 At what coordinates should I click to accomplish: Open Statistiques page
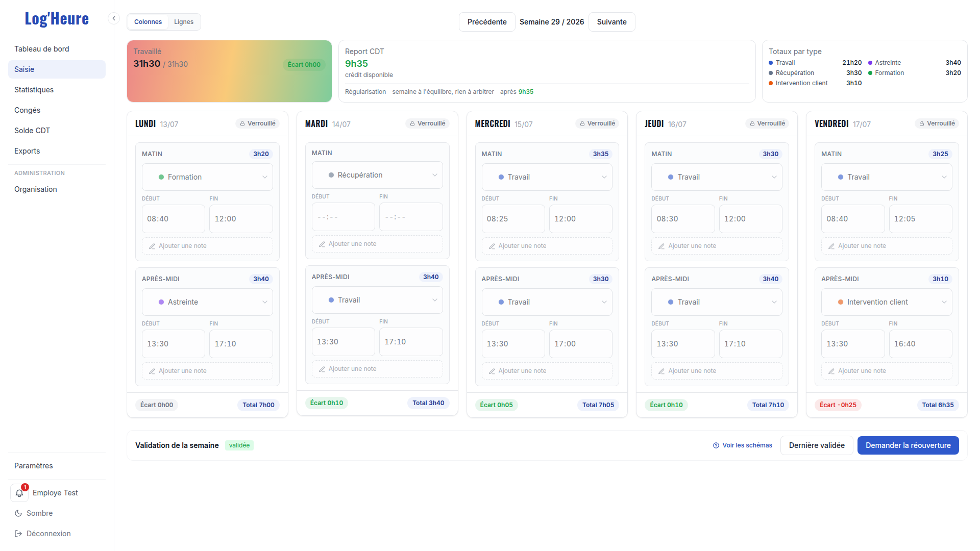tap(57, 90)
